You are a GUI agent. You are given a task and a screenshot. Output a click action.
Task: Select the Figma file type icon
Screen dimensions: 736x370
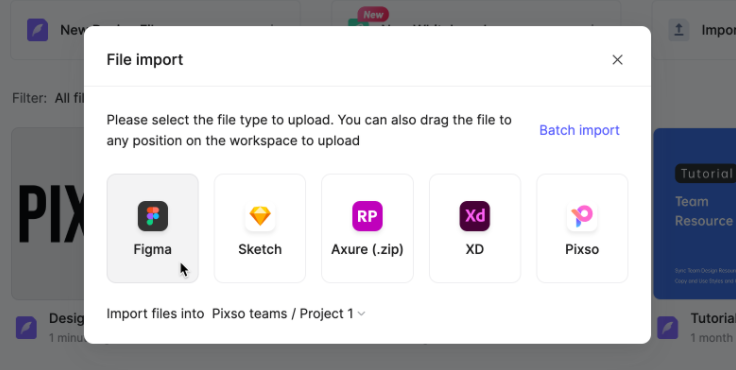(x=153, y=216)
